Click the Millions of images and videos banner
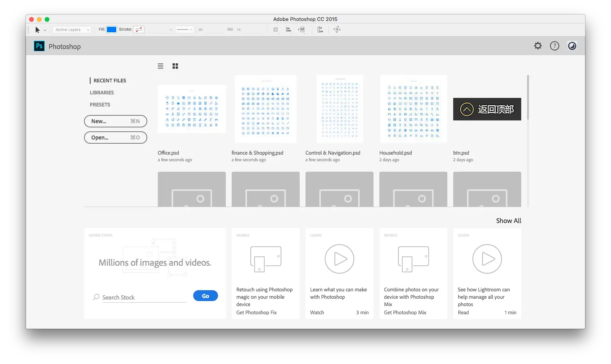Viewport: 611px width, 364px height. (155, 263)
